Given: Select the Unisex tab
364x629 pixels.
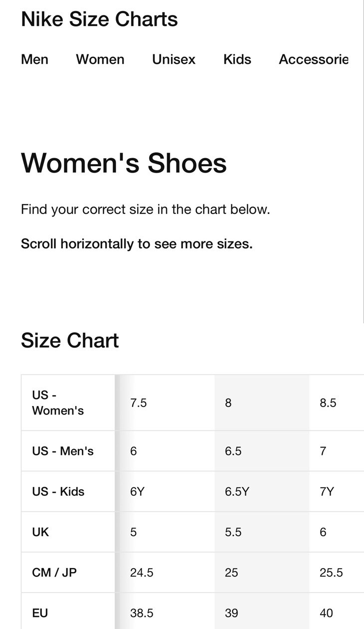Looking at the screenshot, I should (x=174, y=59).
